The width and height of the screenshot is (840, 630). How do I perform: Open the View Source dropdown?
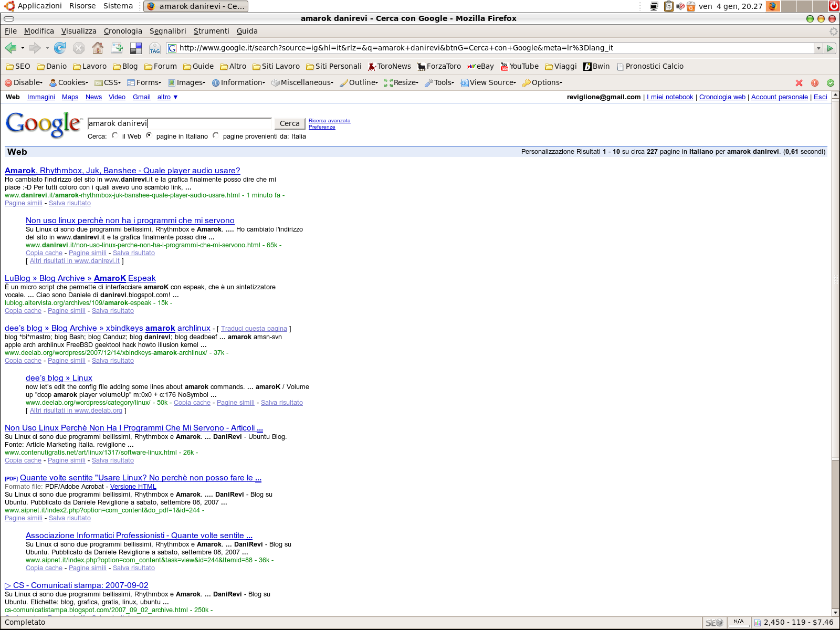[488, 83]
